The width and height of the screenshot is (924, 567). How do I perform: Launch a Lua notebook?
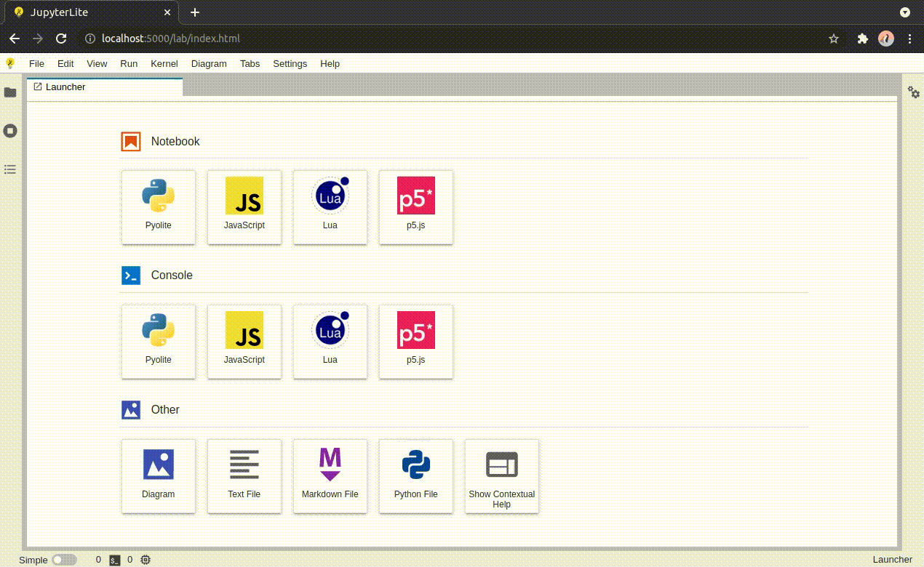coord(330,207)
